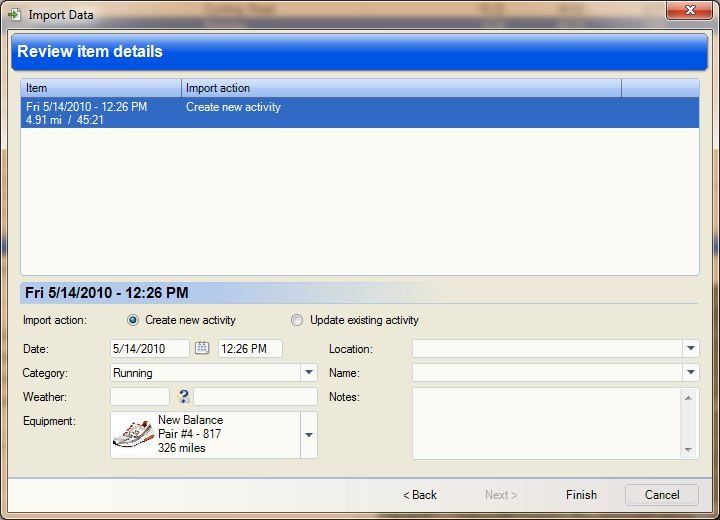Click the Import Data title bar icon
720x520 pixels.
pyautogui.click(x=14, y=15)
